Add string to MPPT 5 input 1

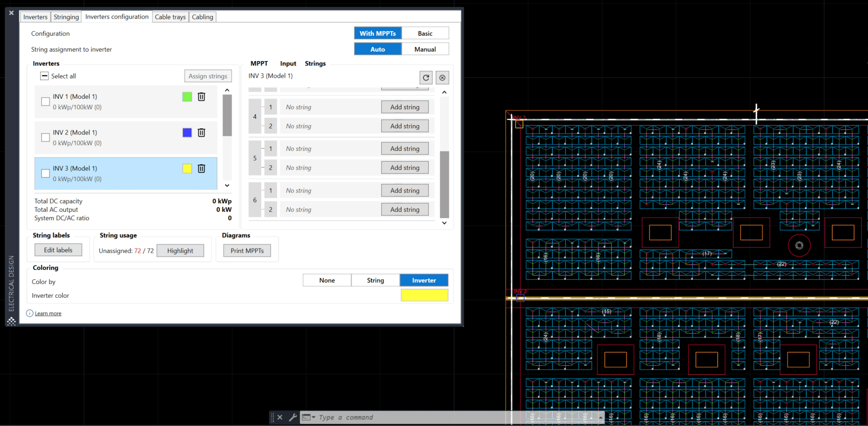pyautogui.click(x=405, y=149)
